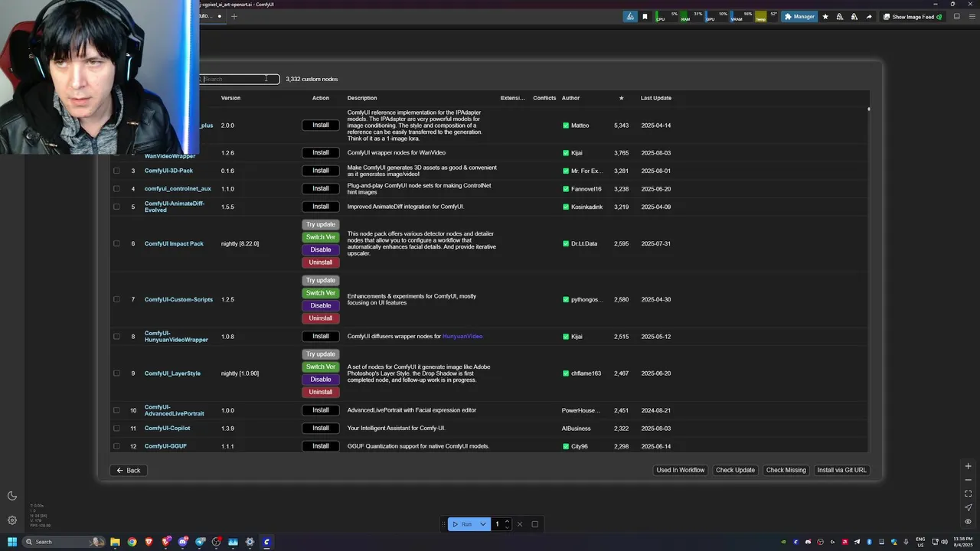
Task: Check the comfyui_controlnet_aux row checkbox
Action: pos(116,188)
